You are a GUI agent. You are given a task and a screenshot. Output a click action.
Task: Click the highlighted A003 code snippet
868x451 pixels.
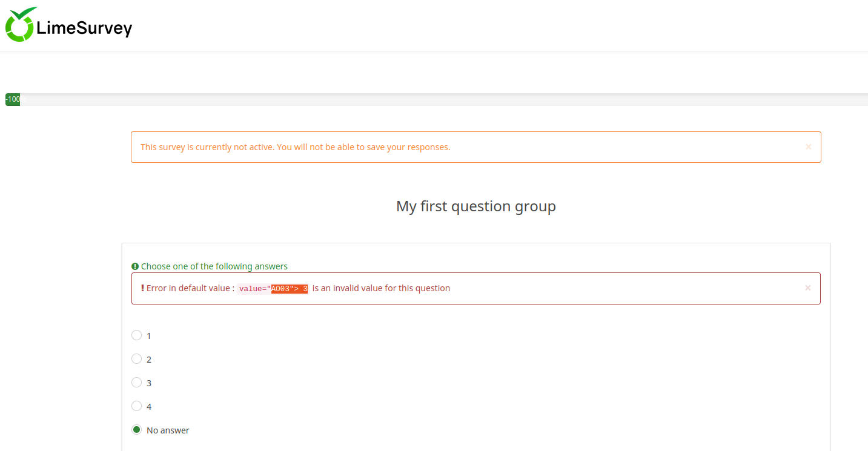point(290,289)
